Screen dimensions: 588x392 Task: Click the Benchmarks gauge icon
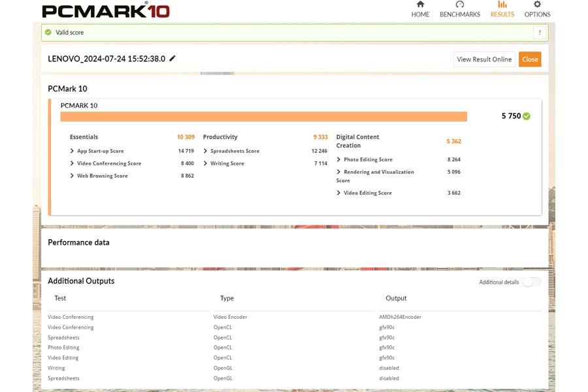tap(460, 5)
